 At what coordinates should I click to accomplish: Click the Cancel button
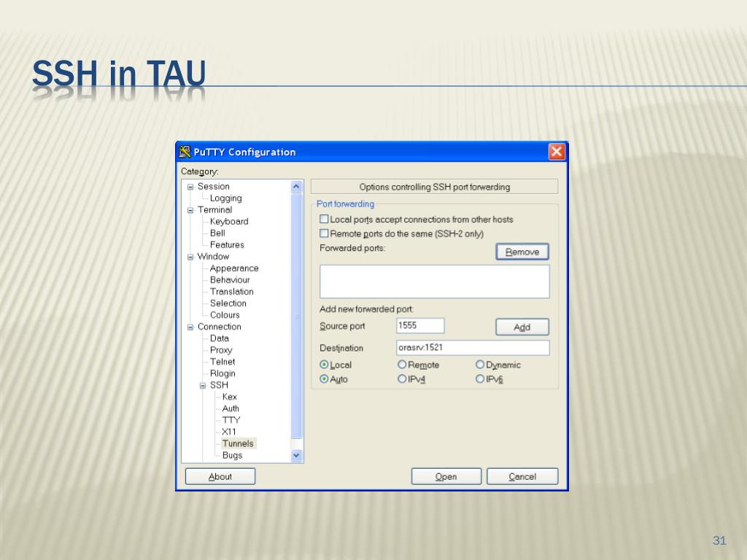point(522,477)
